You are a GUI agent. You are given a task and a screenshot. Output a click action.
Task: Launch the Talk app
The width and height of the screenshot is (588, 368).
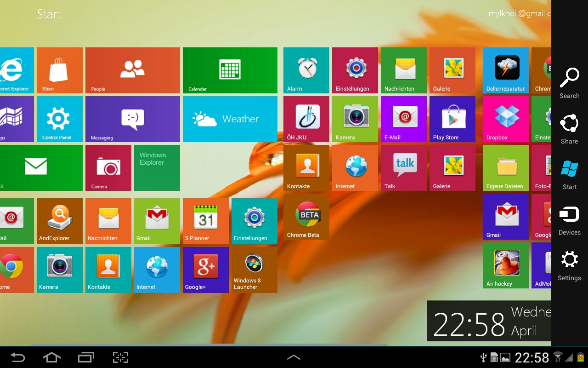click(403, 167)
